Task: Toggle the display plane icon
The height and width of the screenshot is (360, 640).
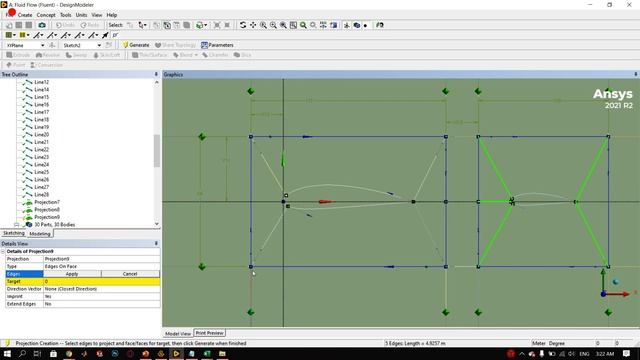Action: pos(347,25)
